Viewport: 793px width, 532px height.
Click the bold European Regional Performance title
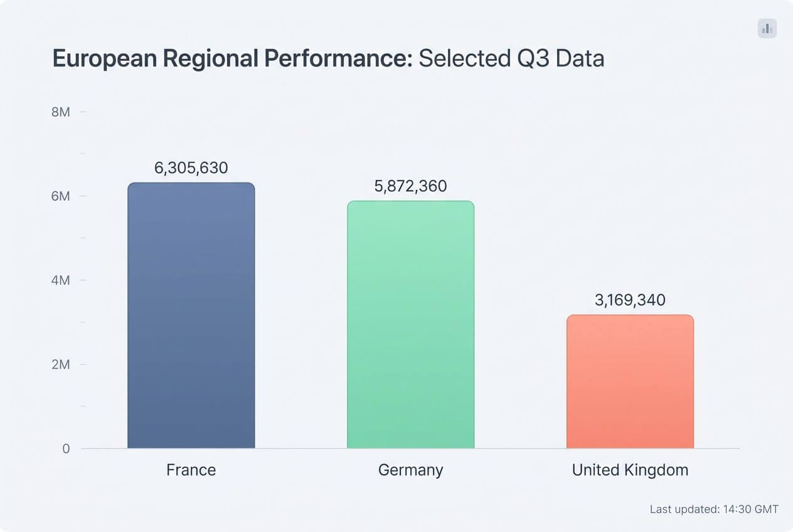pyautogui.click(x=232, y=58)
